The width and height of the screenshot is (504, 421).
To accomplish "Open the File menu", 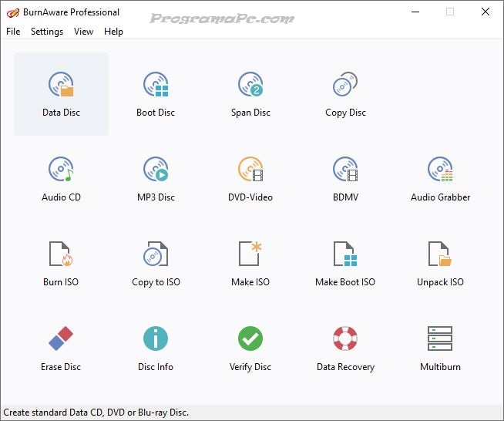I will (x=13, y=32).
